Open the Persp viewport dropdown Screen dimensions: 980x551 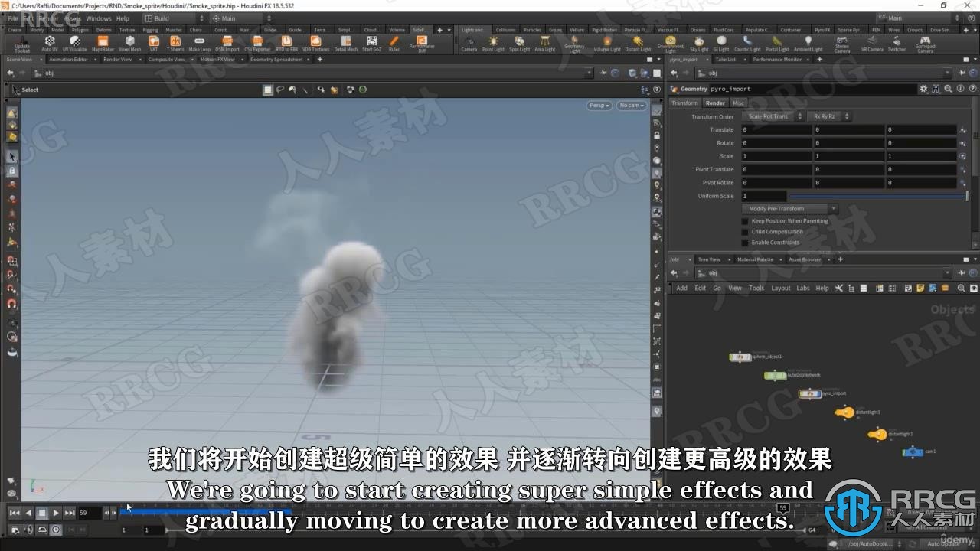[599, 106]
